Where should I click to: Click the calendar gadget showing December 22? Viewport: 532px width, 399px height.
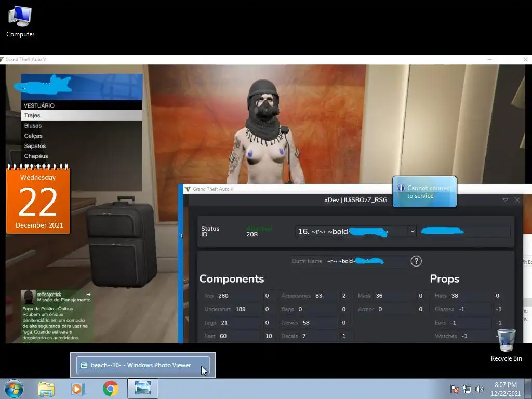coord(38,199)
